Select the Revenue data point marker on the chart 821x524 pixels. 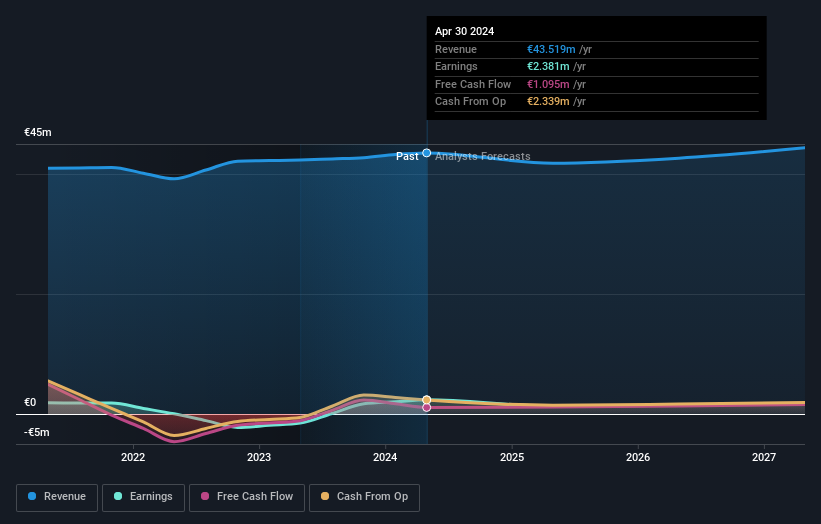pos(427,153)
